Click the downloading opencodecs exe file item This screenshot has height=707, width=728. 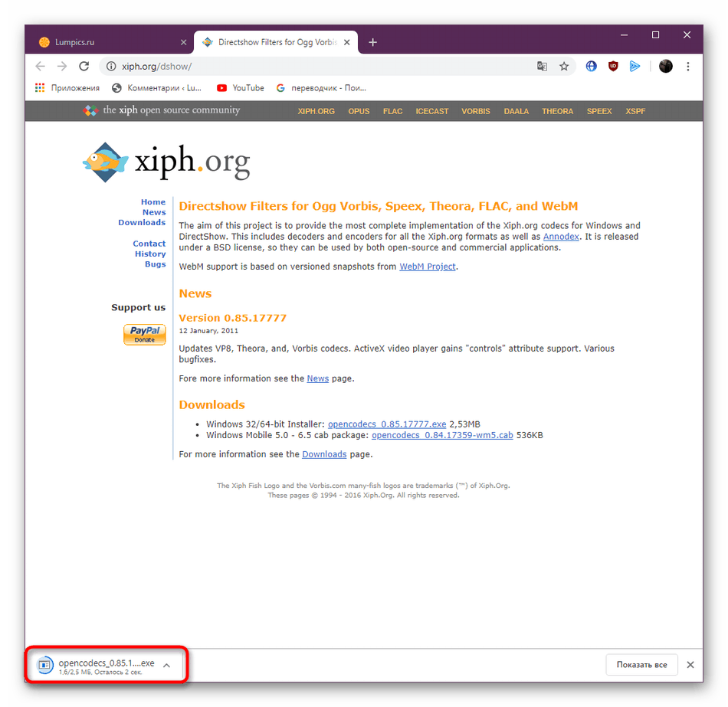96,666
